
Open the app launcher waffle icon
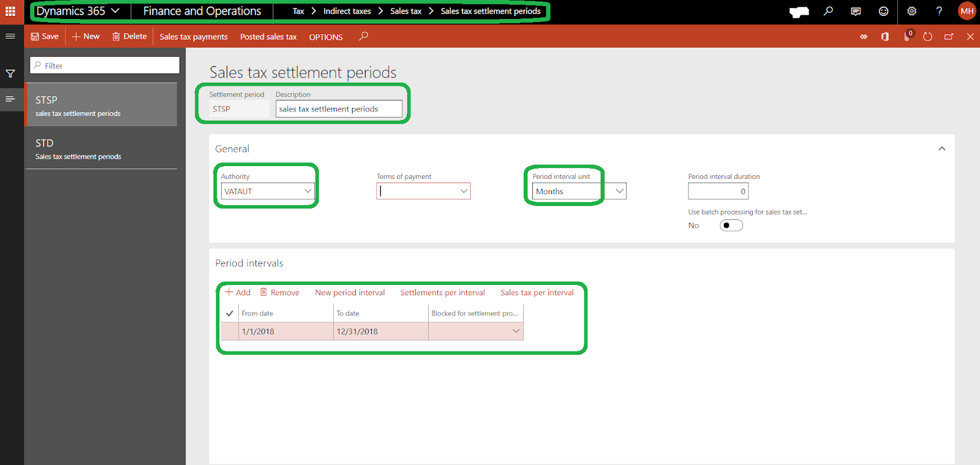[x=10, y=11]
